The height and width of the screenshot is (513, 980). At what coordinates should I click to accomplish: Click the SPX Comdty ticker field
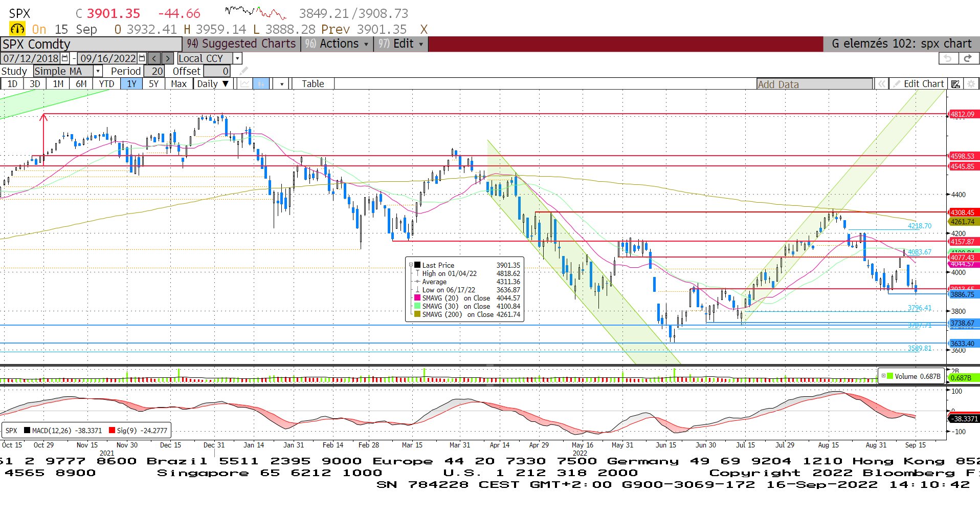(x=91, y=44)
